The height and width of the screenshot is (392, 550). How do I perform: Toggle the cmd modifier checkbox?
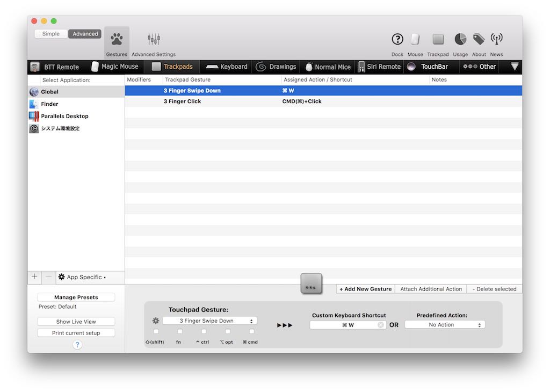pyautogui.click(x=251, y=331)
